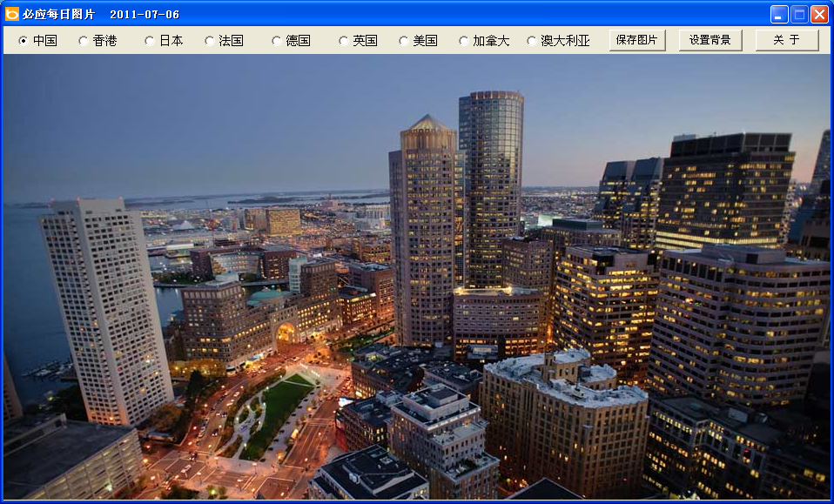
Task: Select the 加拿大 radio button
Action: coord(464,41)
